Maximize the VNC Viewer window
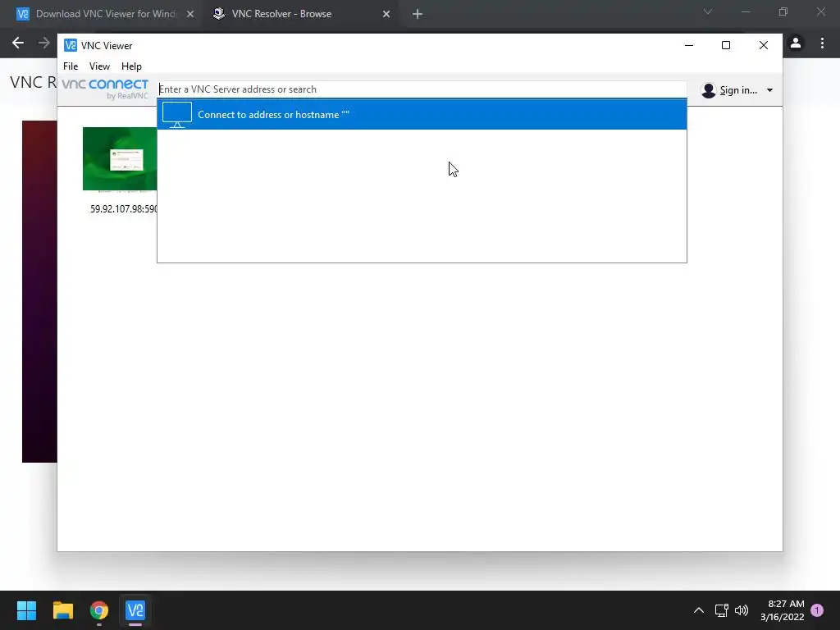The height and width of the screenshot is (630, 840). [726, 46]
